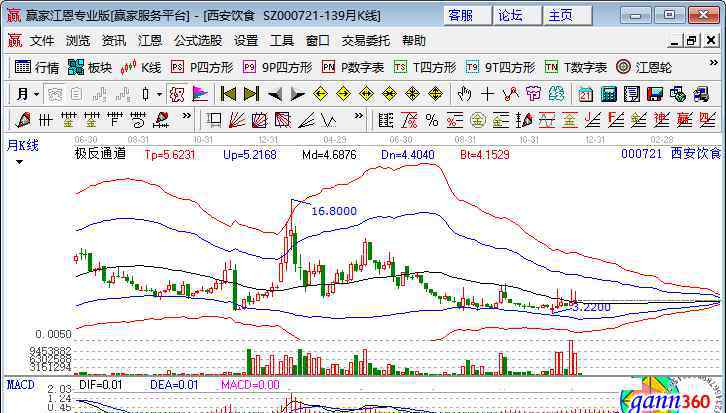726x413 pixels.
Task: Open the 工具 menu
Action: pos(282,41)
